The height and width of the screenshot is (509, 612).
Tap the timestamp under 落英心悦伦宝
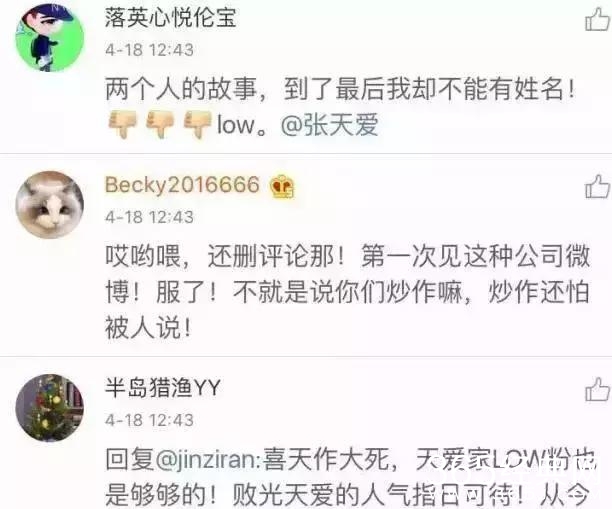click(x=149, y=50)
